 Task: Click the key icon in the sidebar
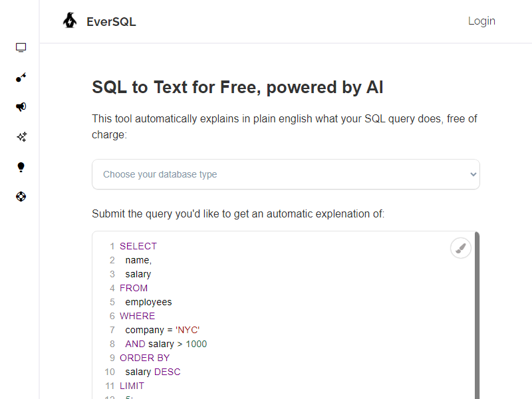coord(21,78)
